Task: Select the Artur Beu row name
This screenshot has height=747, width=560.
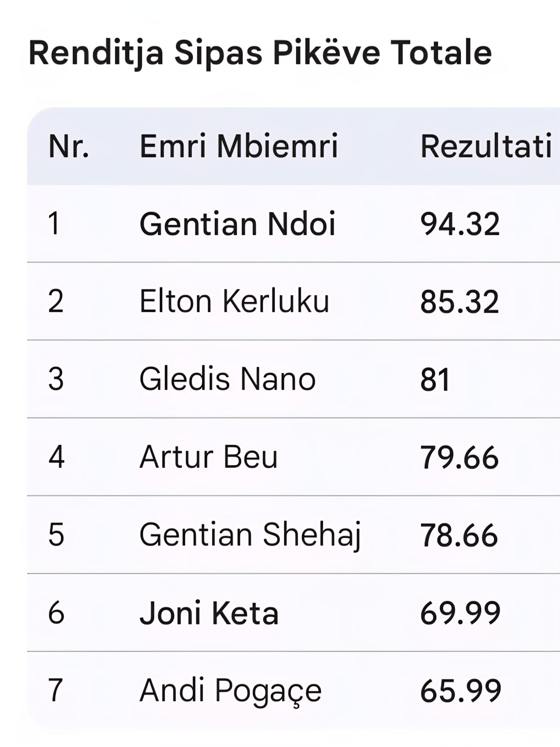Action: [x=208, y=457]
